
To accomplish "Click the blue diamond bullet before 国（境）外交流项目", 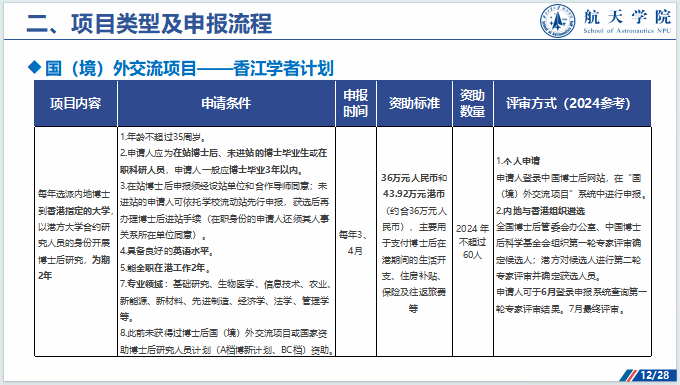I will click(34, 67).
